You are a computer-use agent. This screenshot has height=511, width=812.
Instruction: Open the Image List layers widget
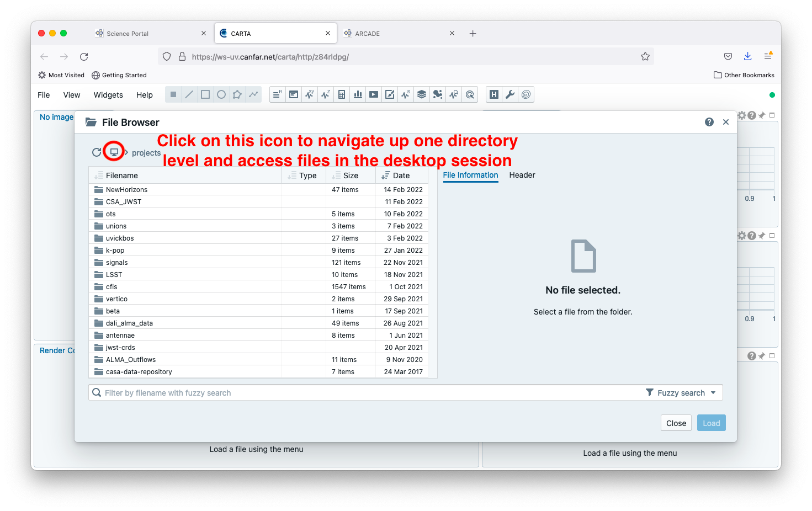click(x=422, y=94)
